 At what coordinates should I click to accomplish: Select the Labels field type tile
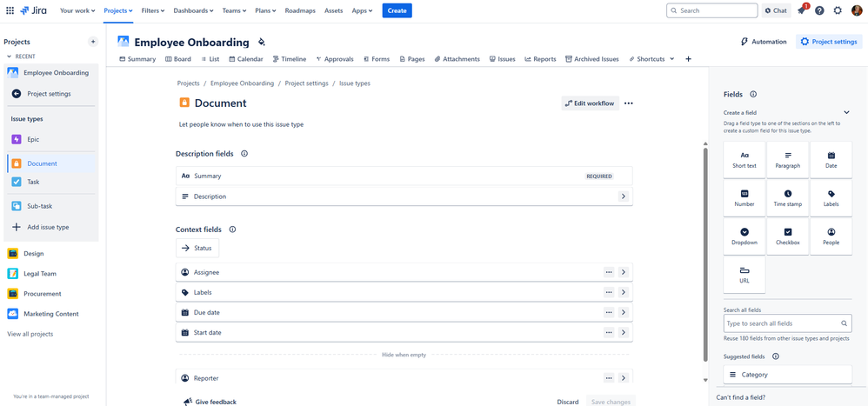click(831, 198)
